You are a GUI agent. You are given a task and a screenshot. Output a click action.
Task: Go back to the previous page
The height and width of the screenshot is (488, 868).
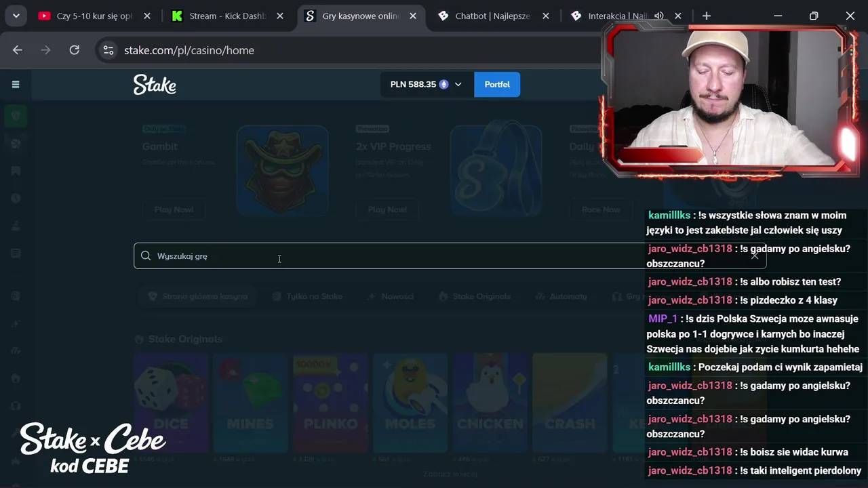click(x=18, y=50)
